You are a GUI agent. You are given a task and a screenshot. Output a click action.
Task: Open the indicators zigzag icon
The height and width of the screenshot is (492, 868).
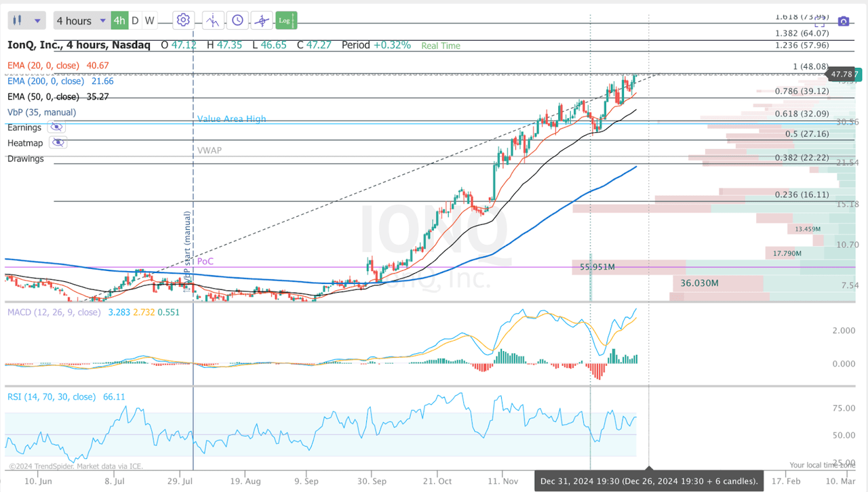(213, 20)
